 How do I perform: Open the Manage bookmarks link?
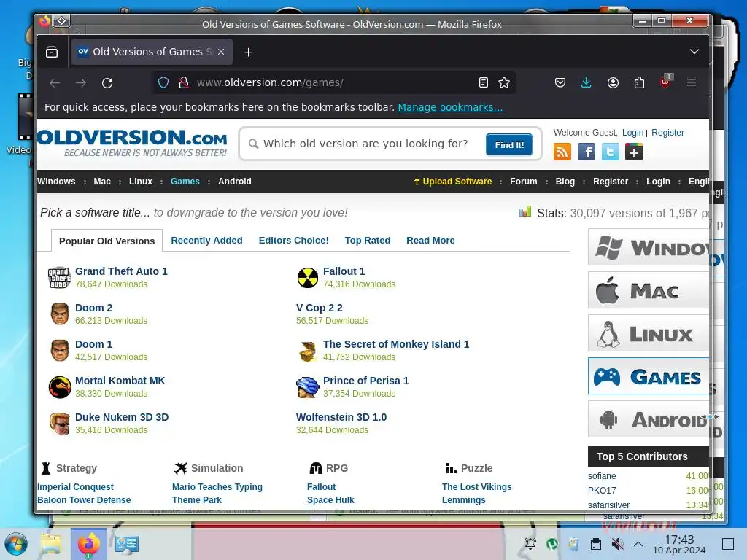pyautogui.click(x=450, y=107)
